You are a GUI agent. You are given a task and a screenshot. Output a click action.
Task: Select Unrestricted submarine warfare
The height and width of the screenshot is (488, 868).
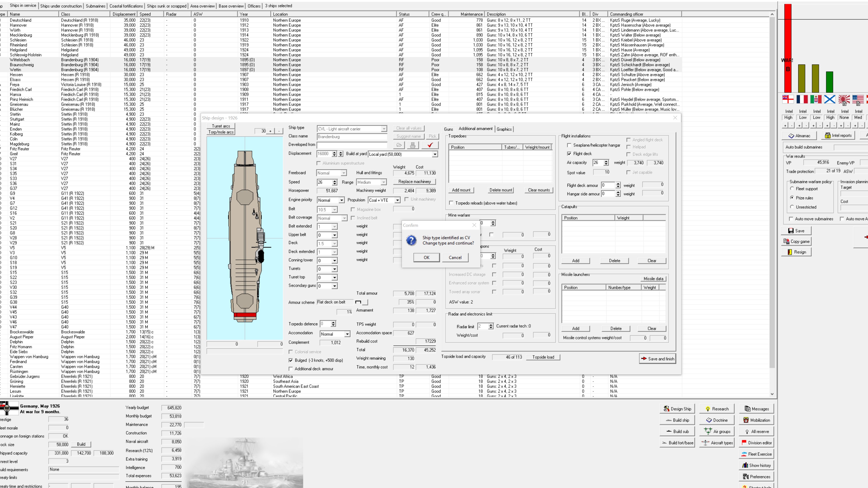tap(792, 207)
